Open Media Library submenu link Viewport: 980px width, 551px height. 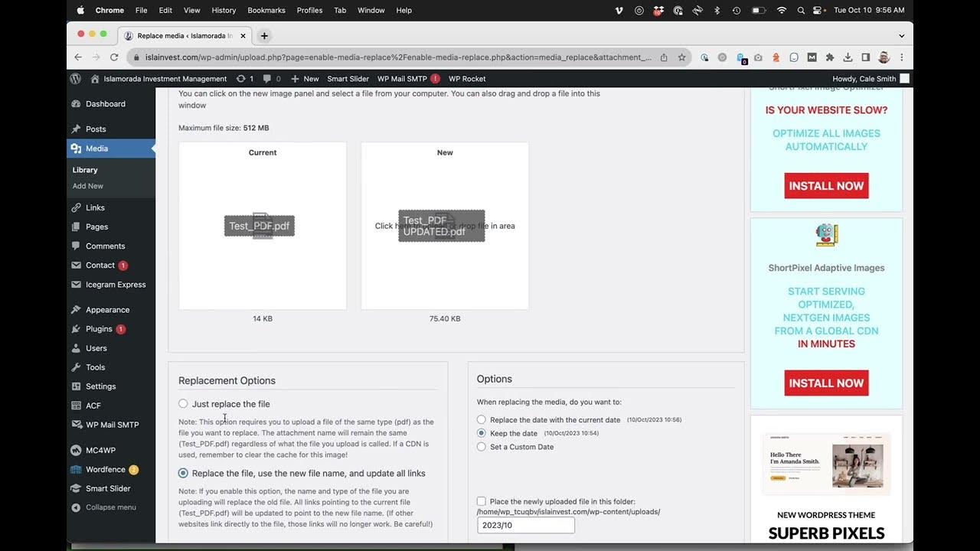point(85,170)
